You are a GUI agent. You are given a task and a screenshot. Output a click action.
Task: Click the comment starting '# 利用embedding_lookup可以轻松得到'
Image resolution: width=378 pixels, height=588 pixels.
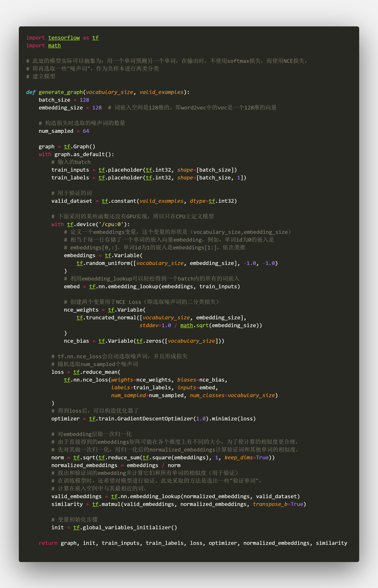click(x=151, y=279)
